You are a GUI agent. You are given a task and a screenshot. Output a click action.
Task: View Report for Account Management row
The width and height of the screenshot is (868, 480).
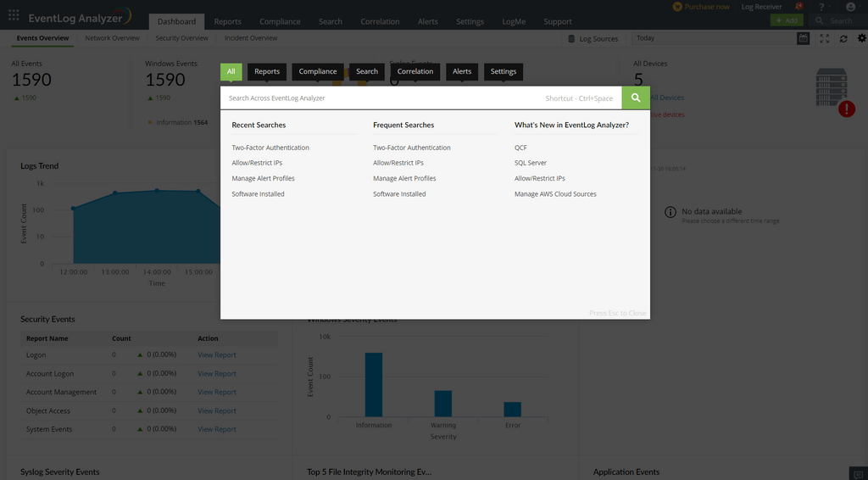(217, 392)
